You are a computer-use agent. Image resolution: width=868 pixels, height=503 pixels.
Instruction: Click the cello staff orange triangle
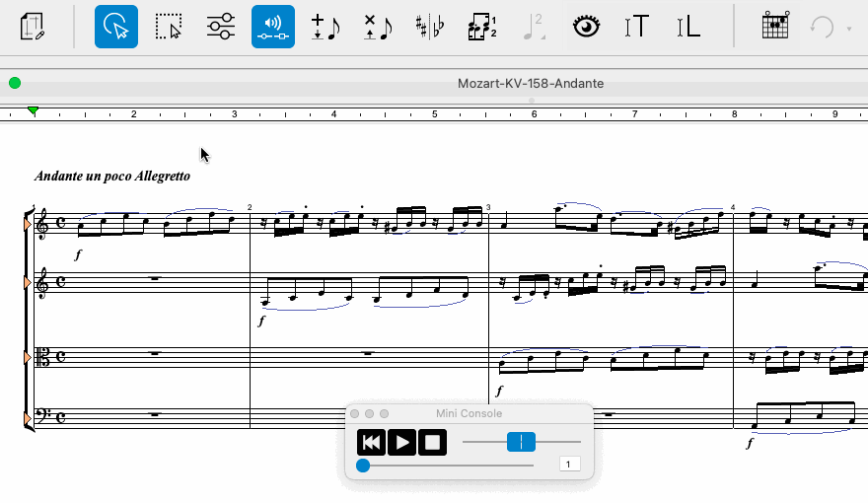[x=28, y=419]
